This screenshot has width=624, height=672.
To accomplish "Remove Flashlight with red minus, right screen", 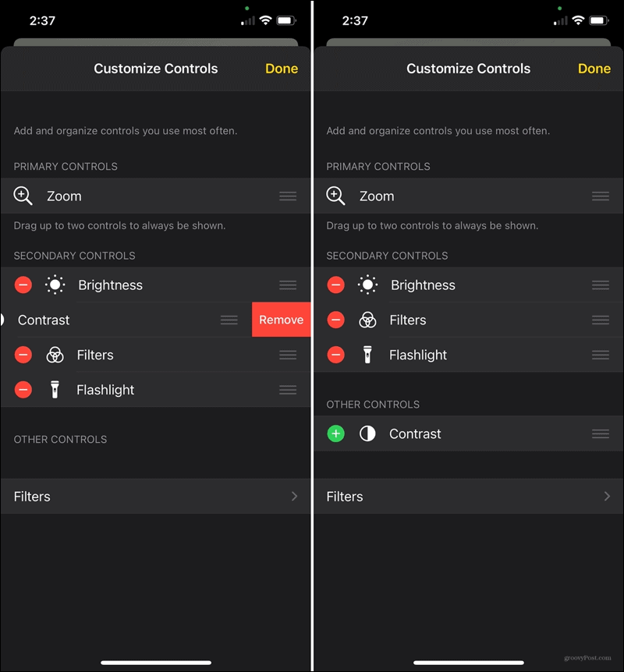I will (336, 355).
